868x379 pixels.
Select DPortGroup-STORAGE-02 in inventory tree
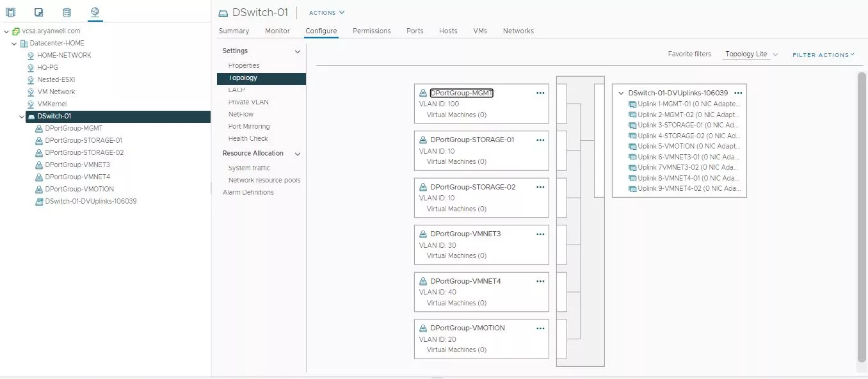(84, 152)
